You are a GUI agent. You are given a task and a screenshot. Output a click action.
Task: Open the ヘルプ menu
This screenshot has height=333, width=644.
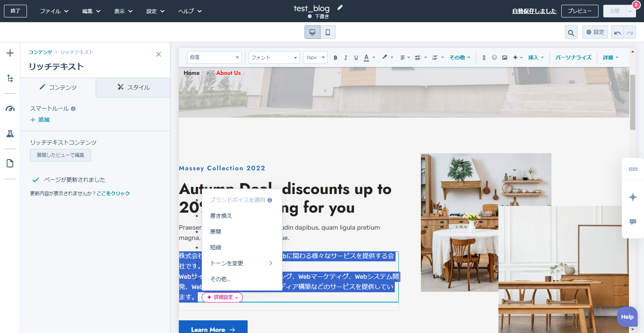tap(190, 11)
